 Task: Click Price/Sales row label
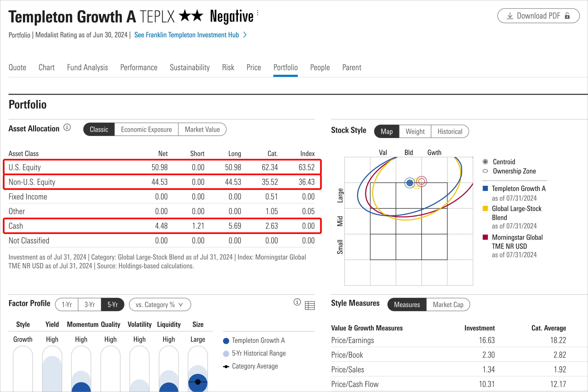[347, 370]
